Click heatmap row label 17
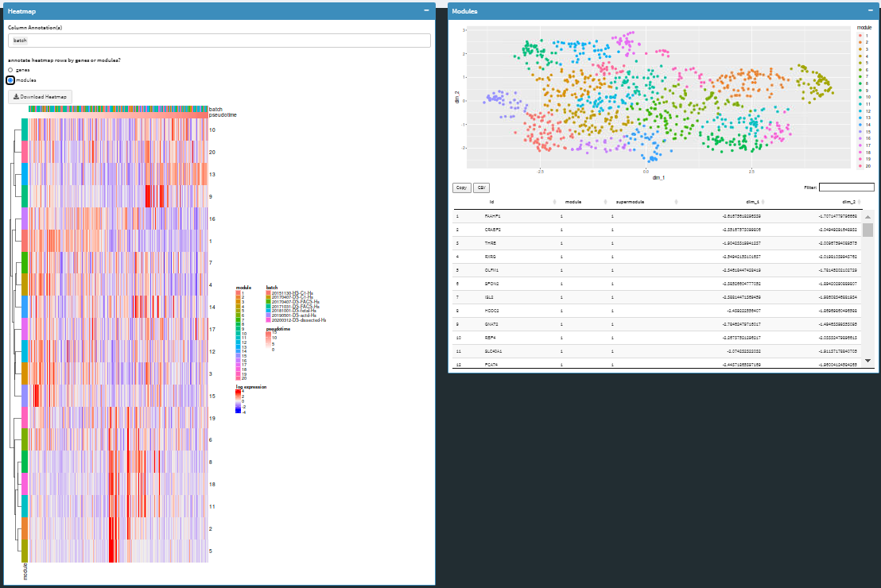 click(212, 330)
